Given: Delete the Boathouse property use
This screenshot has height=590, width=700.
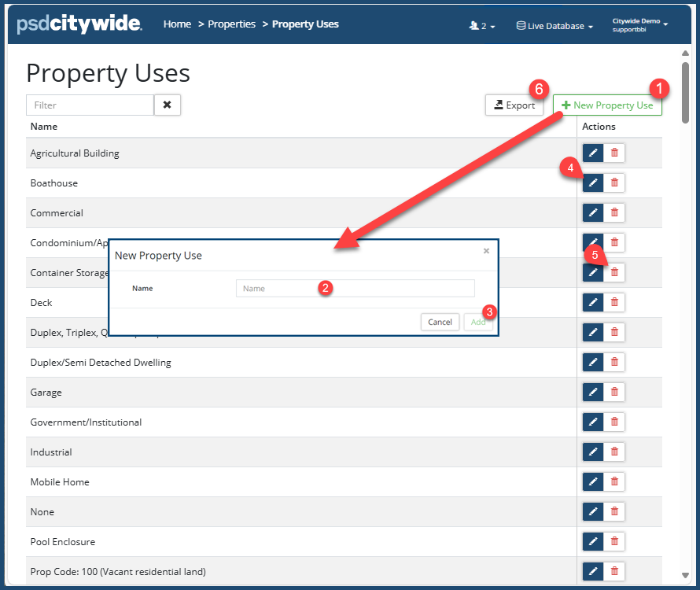Looking at the screenshot, I should coord(614,183).
